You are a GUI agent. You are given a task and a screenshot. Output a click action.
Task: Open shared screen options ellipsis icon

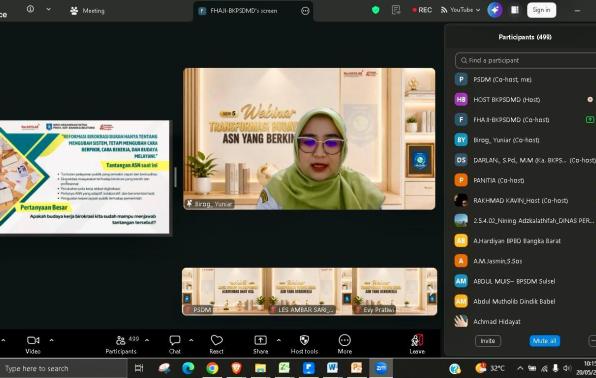pyautogui.click(x=305, y=11)
